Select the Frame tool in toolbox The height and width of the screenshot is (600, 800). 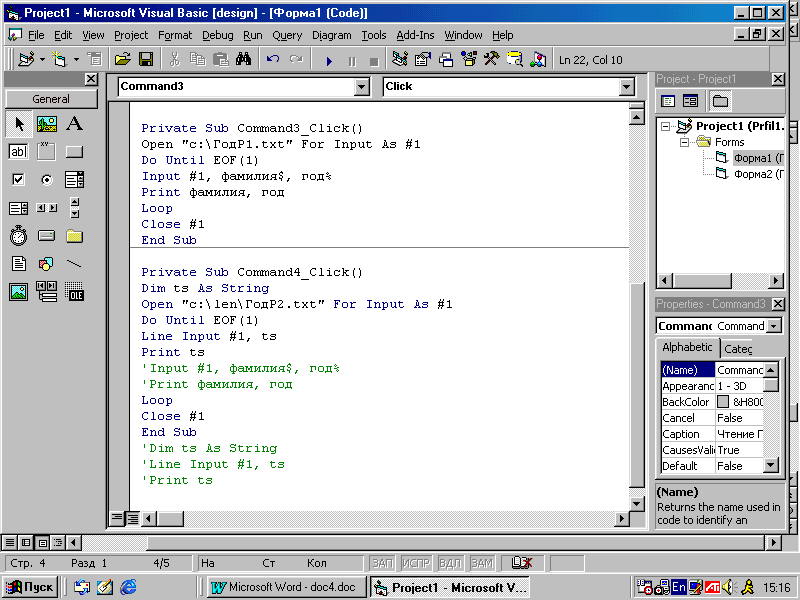click(x=47, y=152)
